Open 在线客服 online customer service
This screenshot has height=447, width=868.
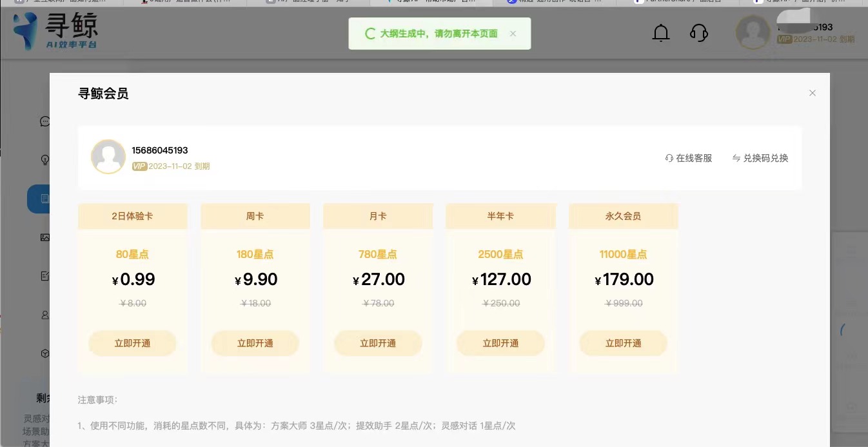coord(689,158)
